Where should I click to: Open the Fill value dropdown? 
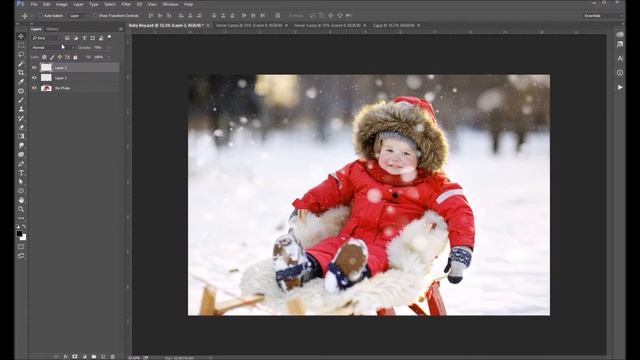109,57
